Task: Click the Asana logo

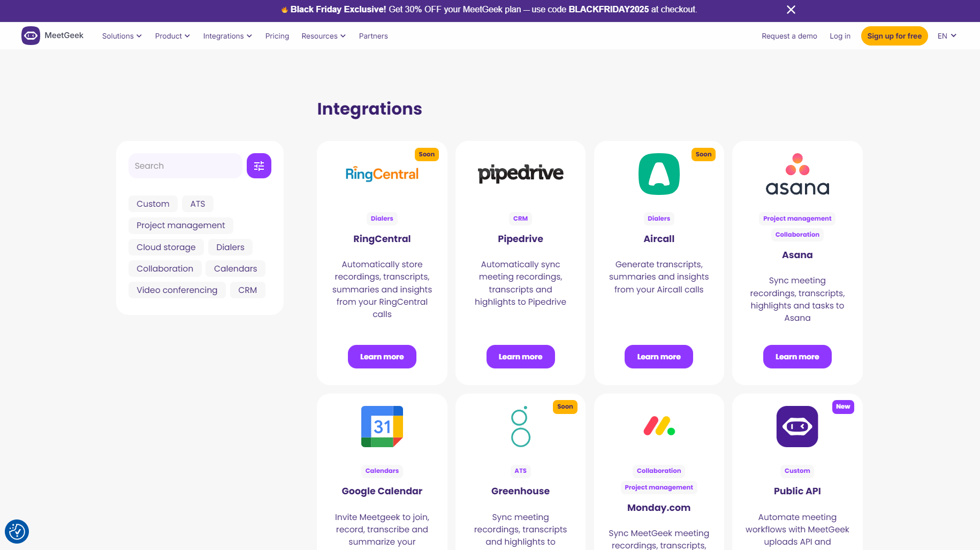Action: (x=797, y=175)
